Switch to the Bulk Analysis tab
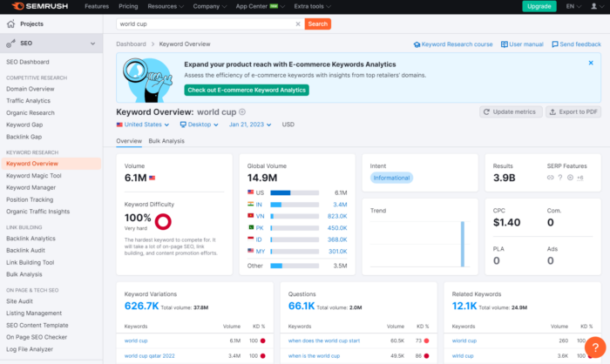The image size is (610, 364). point(166,141)
